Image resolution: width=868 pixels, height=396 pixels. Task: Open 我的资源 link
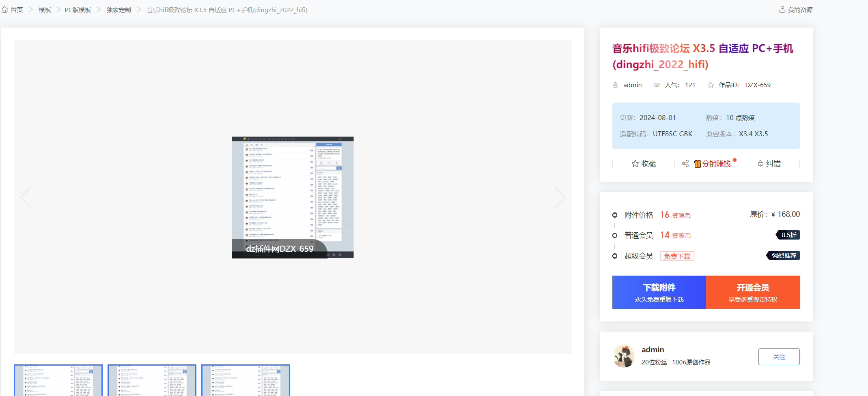[800, 10]
